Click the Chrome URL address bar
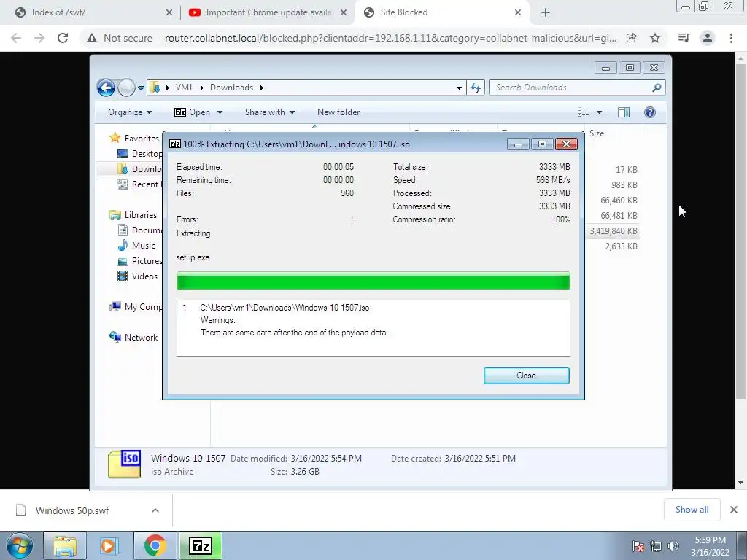This screenshot has width=747, height=560. [391, 38]
